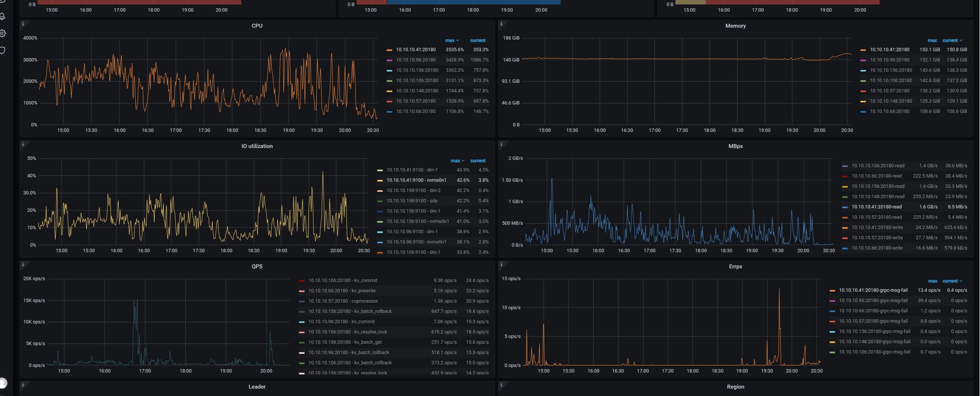Sort Memory legend by current column

pos(951,40)
